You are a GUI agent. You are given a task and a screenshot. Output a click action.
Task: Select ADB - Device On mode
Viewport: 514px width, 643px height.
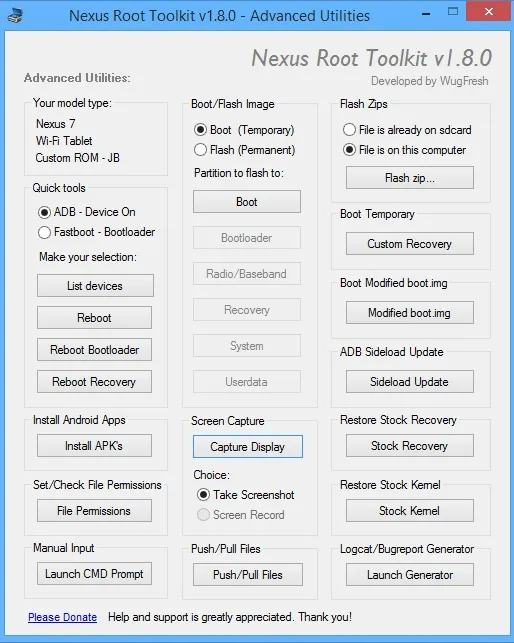tap(87, 212)
